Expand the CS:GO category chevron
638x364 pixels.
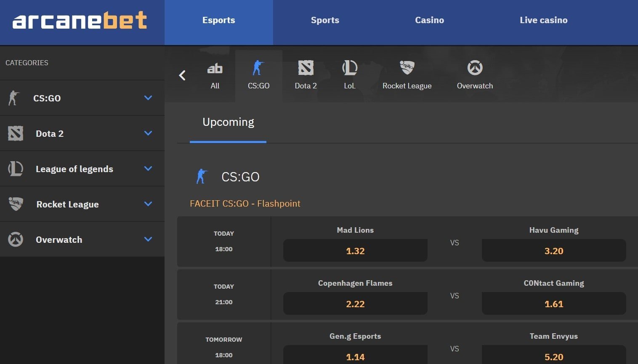[148, 98]
